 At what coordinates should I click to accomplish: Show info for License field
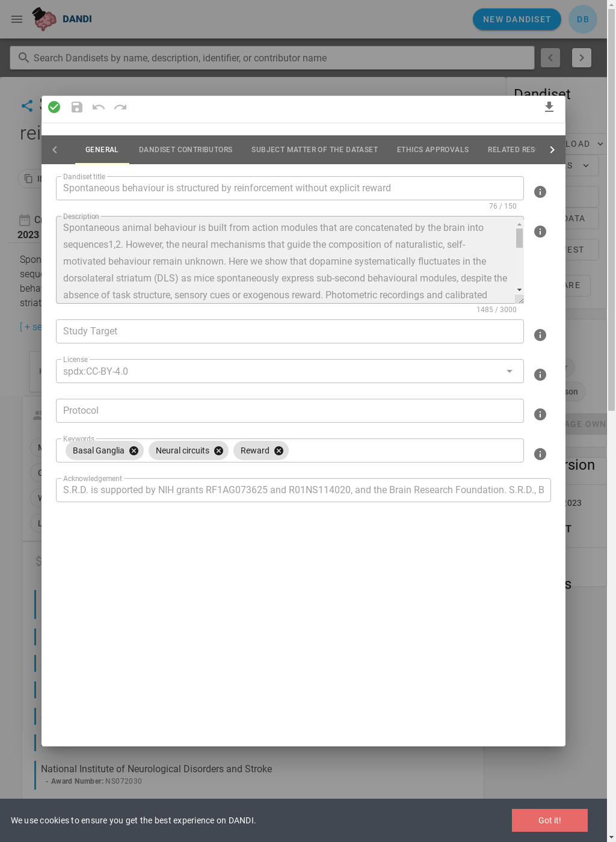pos(540,375)
